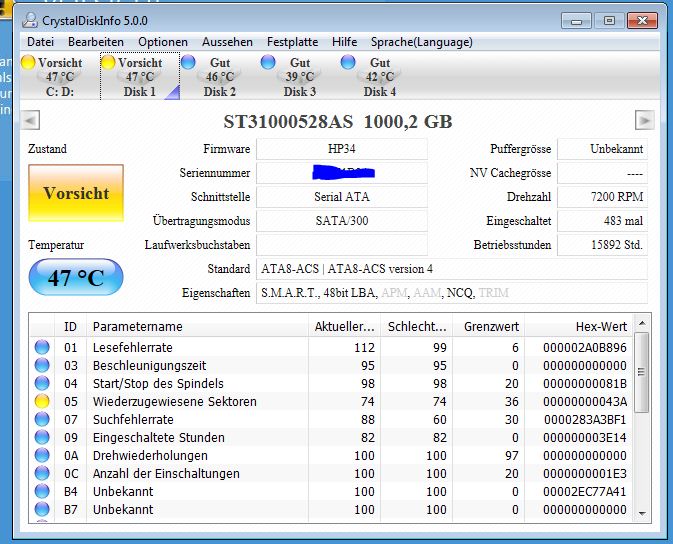This screenshot has width=673, height=544.
Task: Click the 47 °C temperature button
Action: [x=76, y=277]
